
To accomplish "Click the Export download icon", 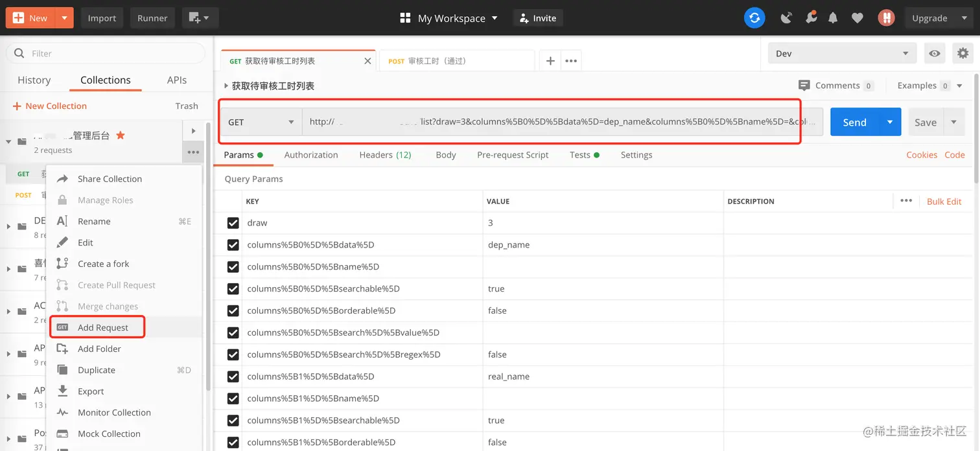I will coord(63,391).
